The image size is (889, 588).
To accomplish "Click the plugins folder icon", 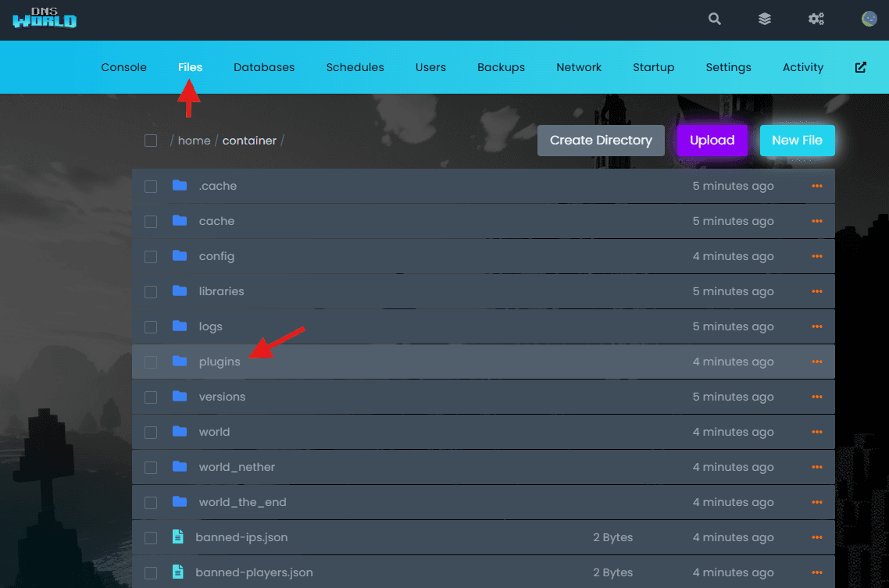I will pos(180,362).
